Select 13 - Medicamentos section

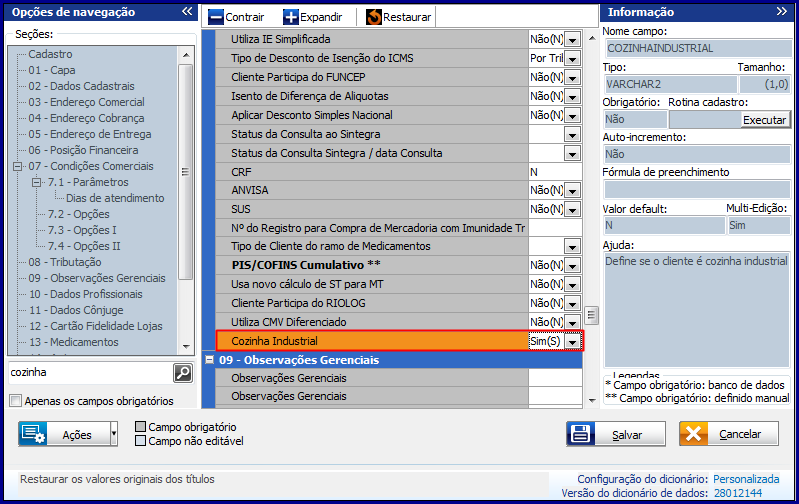point(73,342)
